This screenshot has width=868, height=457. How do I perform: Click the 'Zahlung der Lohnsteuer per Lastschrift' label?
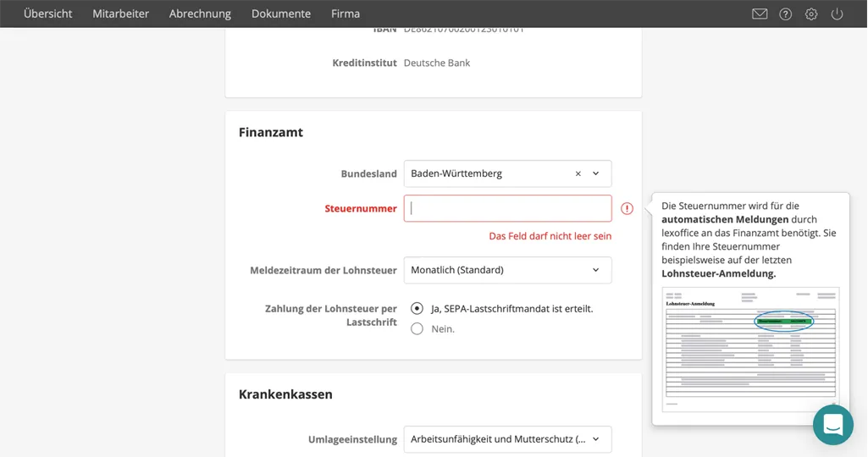point(331,316)
